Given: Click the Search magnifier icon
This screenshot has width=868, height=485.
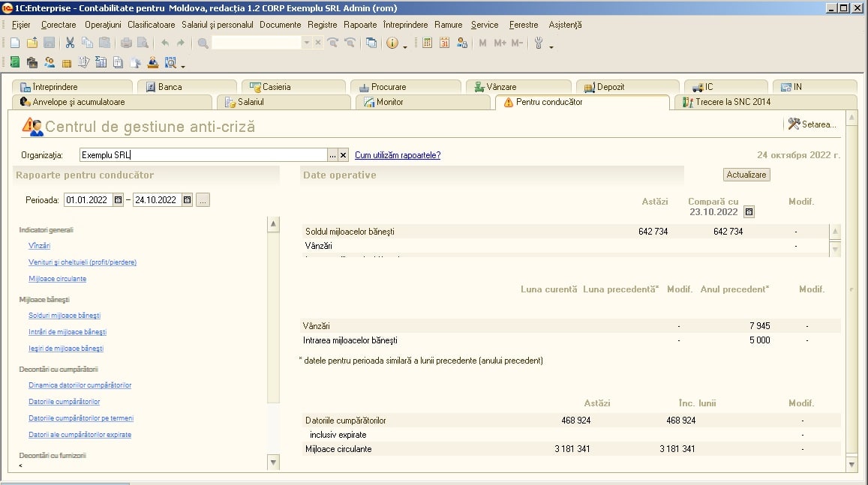Looking at the screenshot, I should click(203, 43).
